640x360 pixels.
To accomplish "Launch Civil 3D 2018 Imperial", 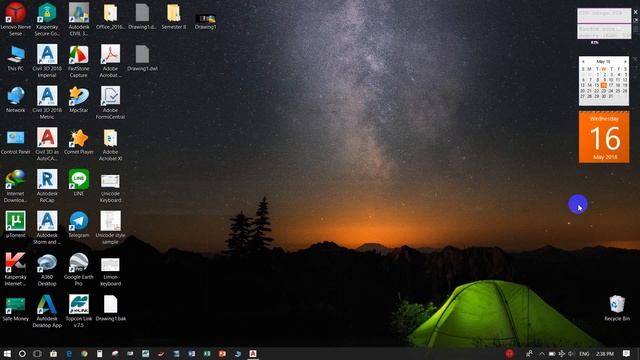I will 47,60.
